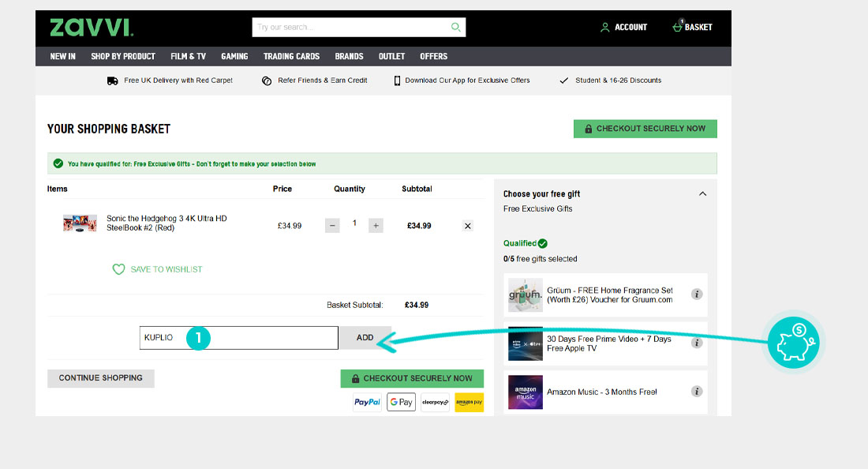Click the Zavvi logo
Screen dimensions: 868x469
click(92, 27)
